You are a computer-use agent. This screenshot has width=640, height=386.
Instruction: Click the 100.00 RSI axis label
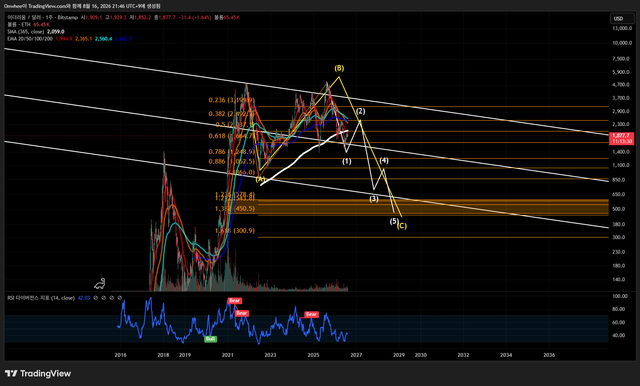(620, 296)
